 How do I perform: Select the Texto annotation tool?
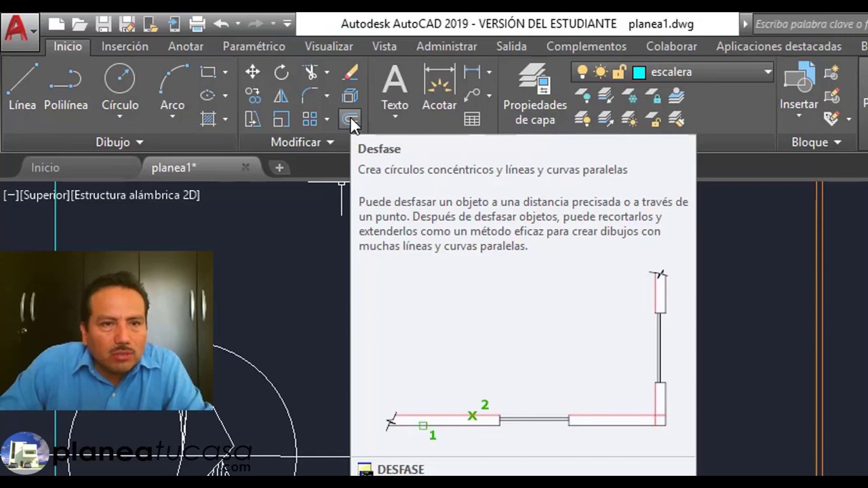395,88
